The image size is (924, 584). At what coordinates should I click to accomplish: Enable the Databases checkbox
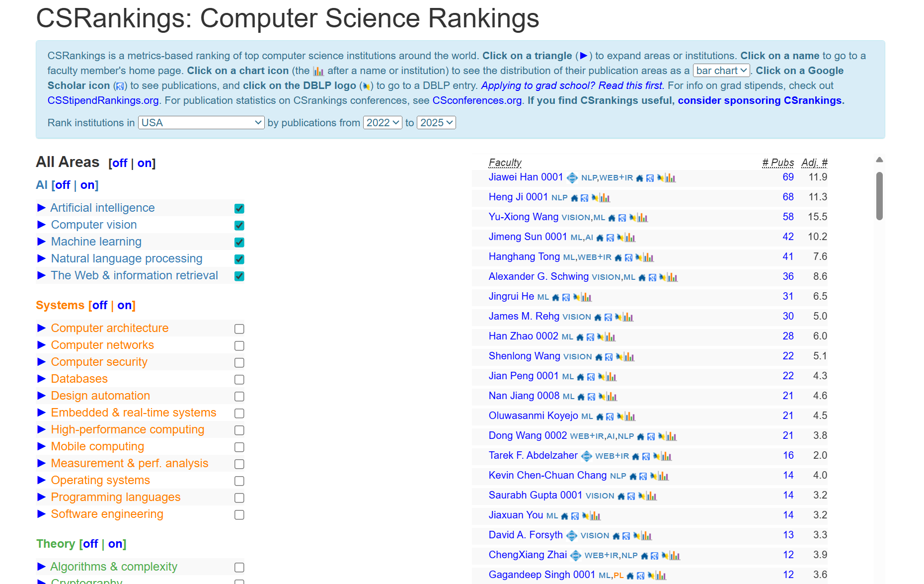coord(239,380)
